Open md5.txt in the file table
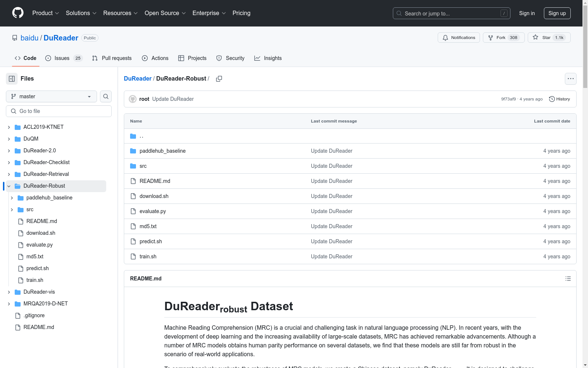The width and height of the screenshot is (588, 368). point(148,226)
